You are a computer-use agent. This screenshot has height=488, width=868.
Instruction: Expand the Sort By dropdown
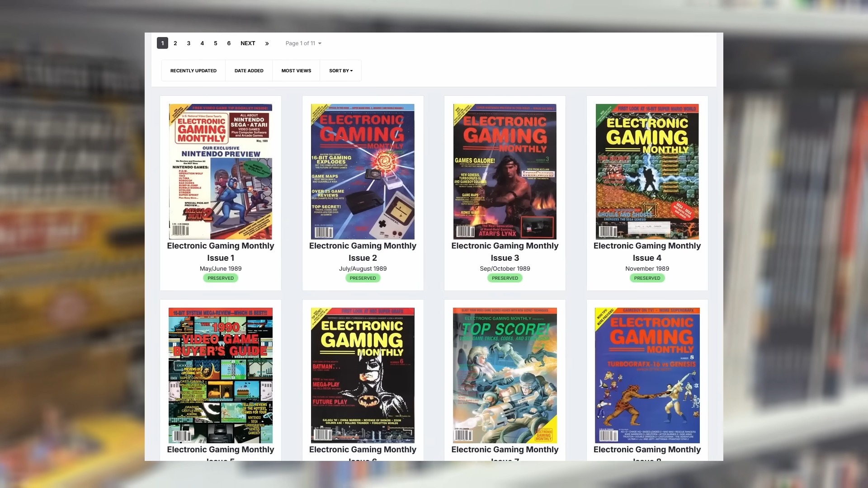[x=340, y=70]
